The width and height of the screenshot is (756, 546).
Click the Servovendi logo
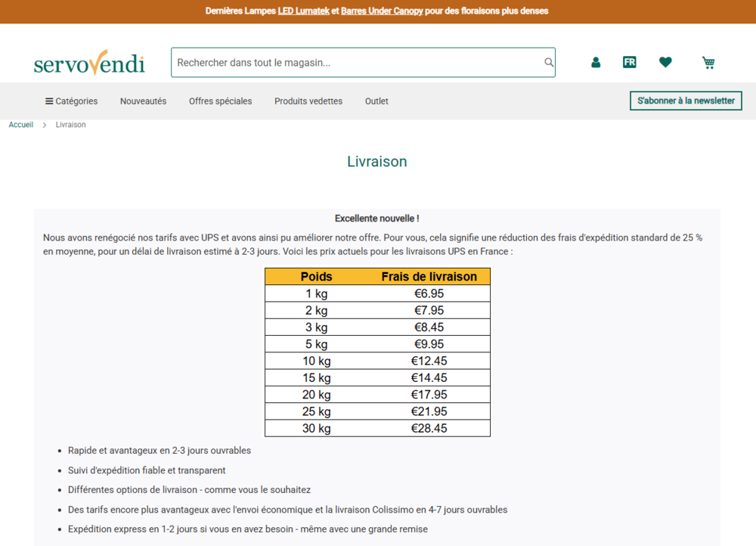[89, 63]
